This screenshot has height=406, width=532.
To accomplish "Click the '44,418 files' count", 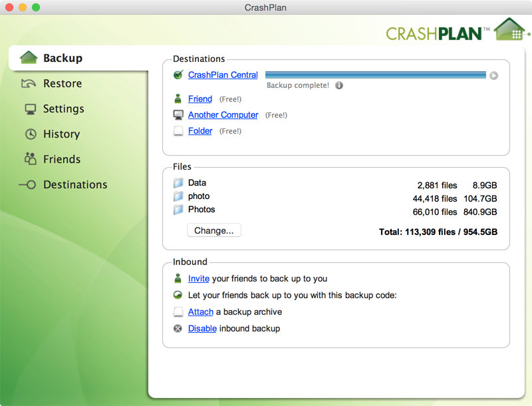I will click(x=435, y=198).
